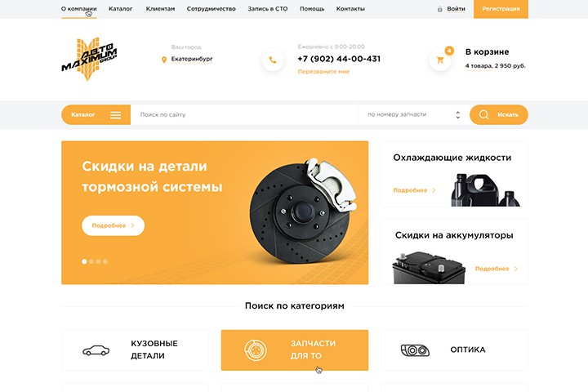Image resolution: width=588 pixels, height=392 pixels.
Task: Click the location pin next to Екатеринбург
Action: [x=164, y=60]
